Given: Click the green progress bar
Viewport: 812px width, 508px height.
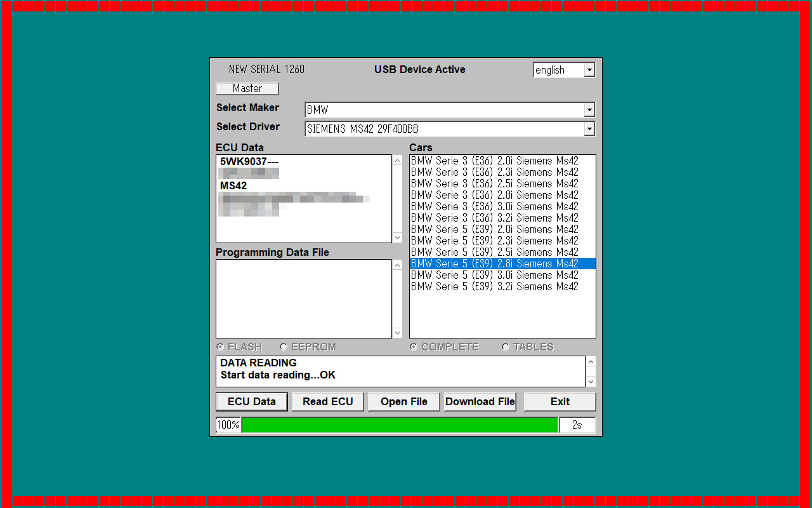Looking at the screenshot, I should pyautogui.click(x=400, y=425).
